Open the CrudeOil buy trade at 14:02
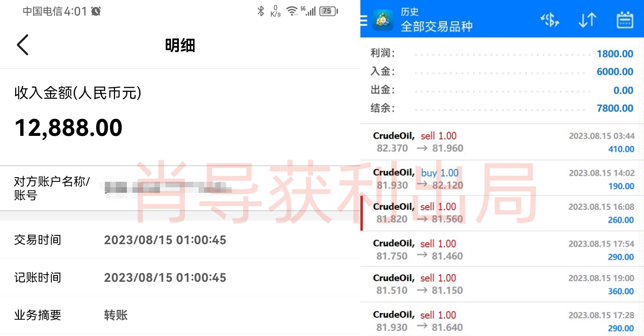 [502, 179]
